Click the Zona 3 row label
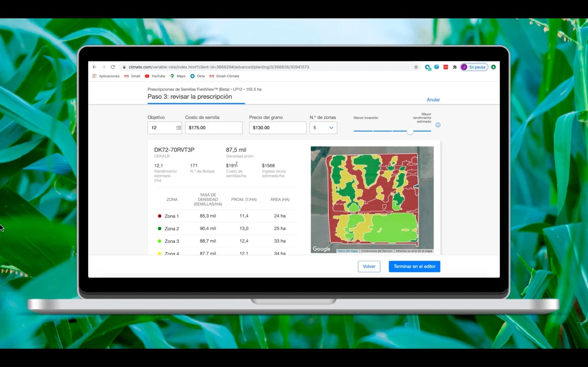The image size is (588, 367). click(172, 241)
